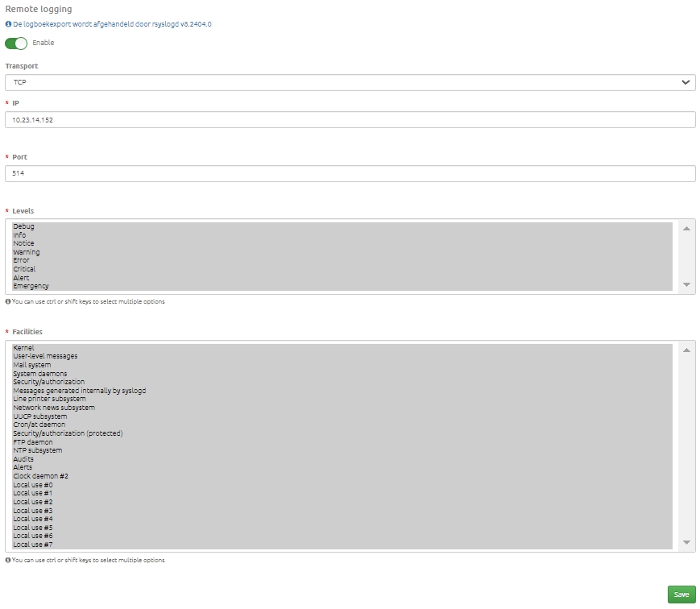Select Warning in the Levels list
This screenshot has height=609, width=700.
(x=342, y=252)
